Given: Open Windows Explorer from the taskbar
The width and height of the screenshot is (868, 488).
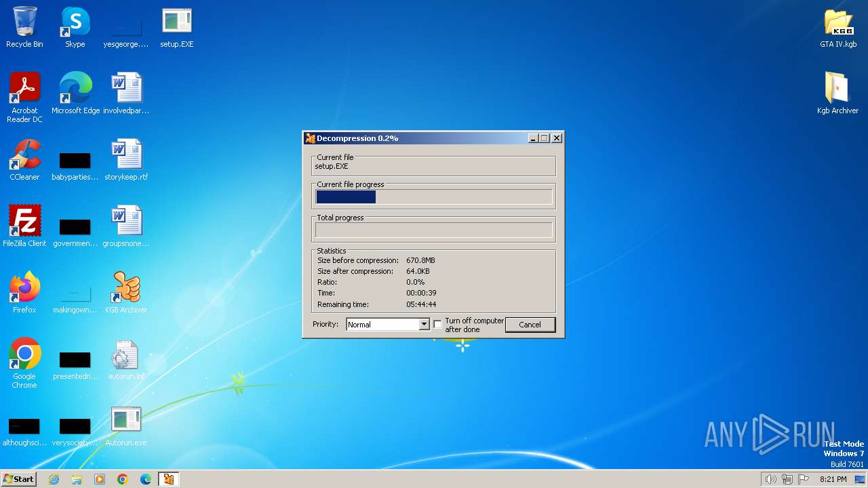Looking at the screenshot, I should click(77, 479).
